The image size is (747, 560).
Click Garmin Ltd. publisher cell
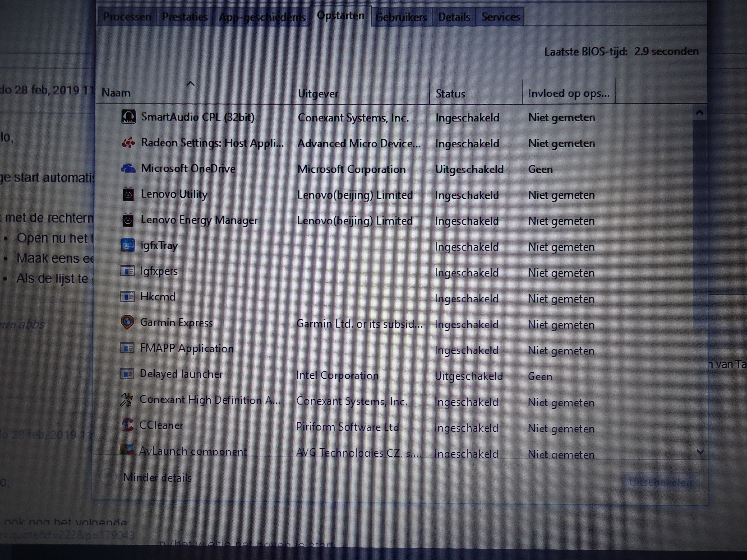[359, 324]
